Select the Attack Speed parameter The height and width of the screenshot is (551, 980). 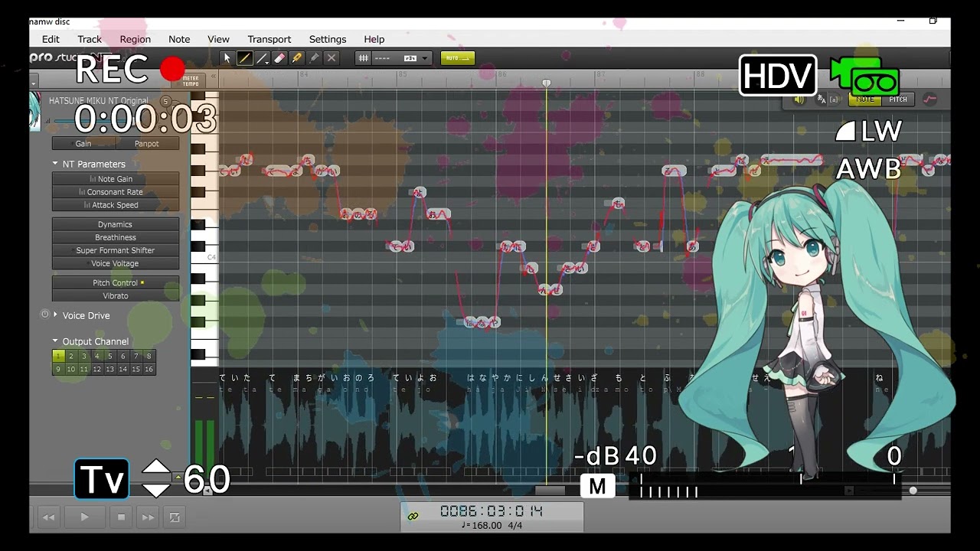click(x=116, y=205)
